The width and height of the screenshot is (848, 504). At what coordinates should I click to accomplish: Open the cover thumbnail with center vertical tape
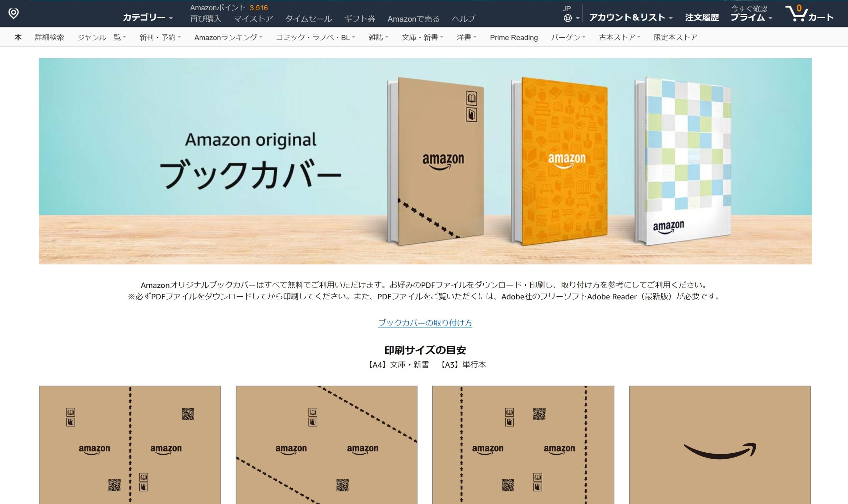[x=130, y=445]
